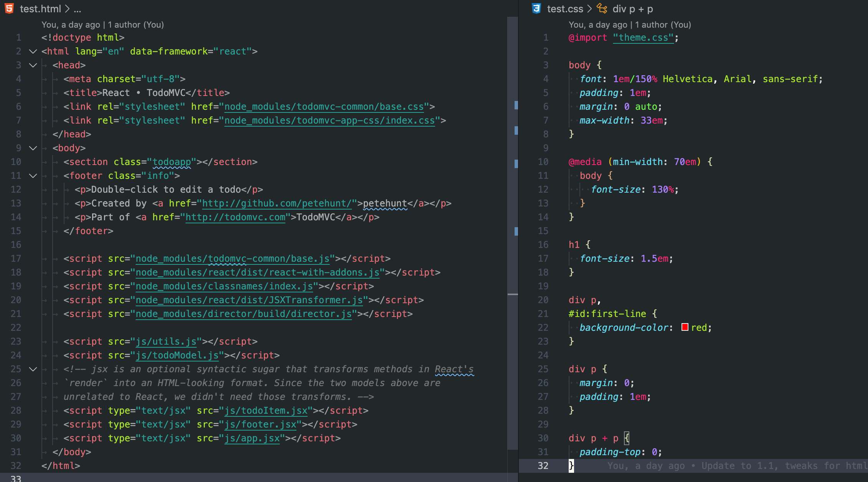The image size is (868, 482).
Task: Collapse the body section fold chevron
Action: [32, 148]
